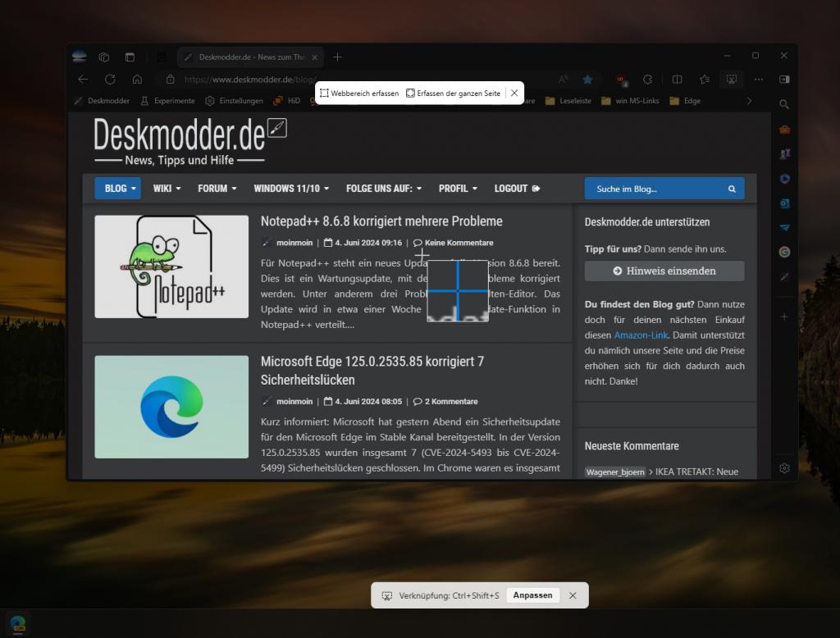The height and width of the screenshot is (638, 840).
Task: Open the PROFIL navigation menu
Action: tap(458, 189)
